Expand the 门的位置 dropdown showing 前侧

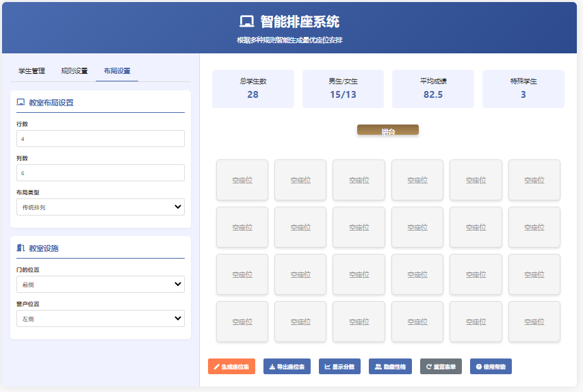coord(101,284)
